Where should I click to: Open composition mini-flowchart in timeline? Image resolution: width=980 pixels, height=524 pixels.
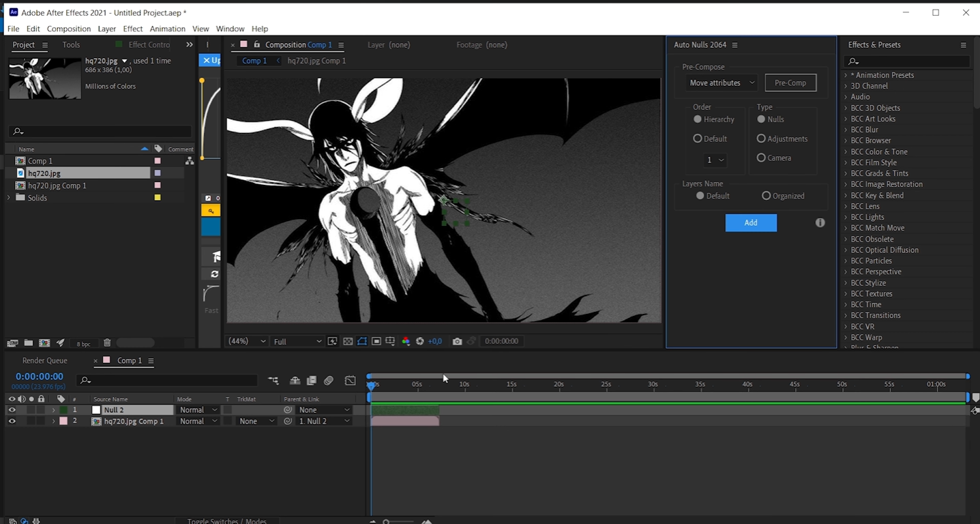pos(273,381)
